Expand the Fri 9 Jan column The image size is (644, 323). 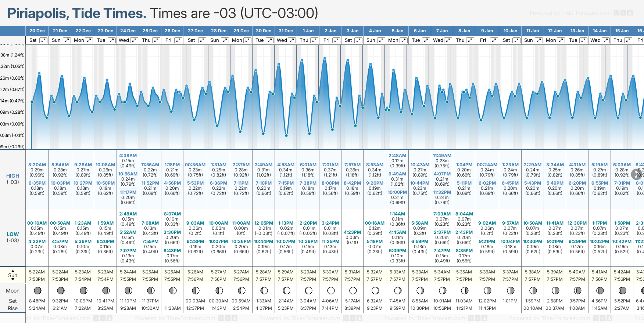pos(494,40)
